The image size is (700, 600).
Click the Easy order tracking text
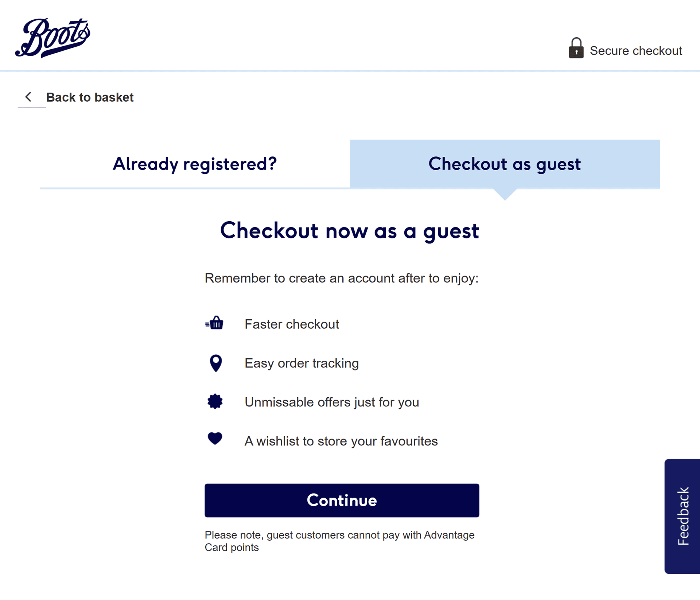point(302,363)
